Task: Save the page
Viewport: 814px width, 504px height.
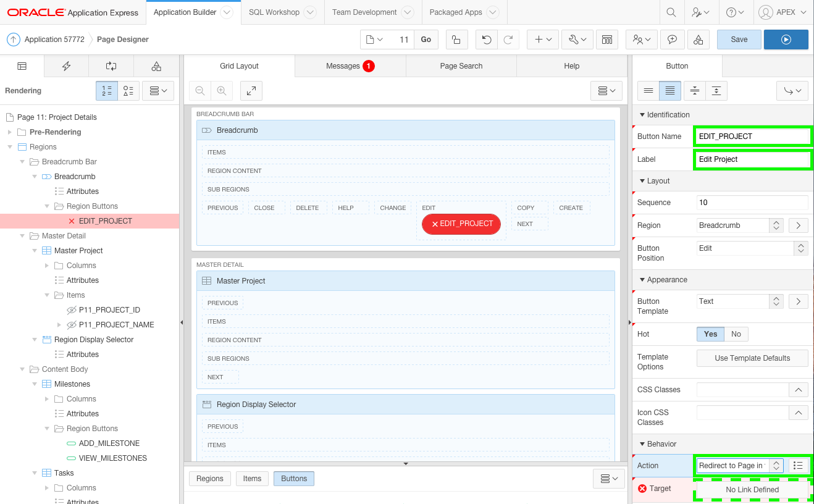Action: coord(739,40)
